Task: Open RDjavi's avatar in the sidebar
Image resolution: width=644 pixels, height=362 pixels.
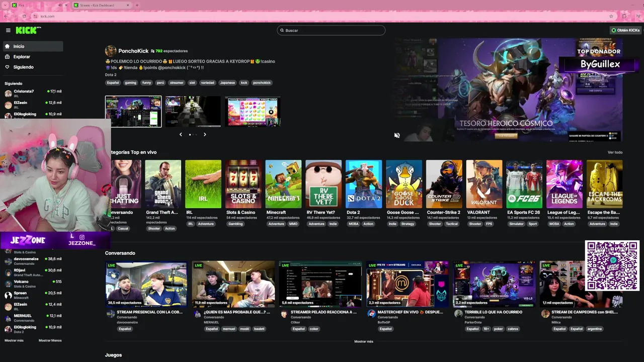Action: coord(8,273)
